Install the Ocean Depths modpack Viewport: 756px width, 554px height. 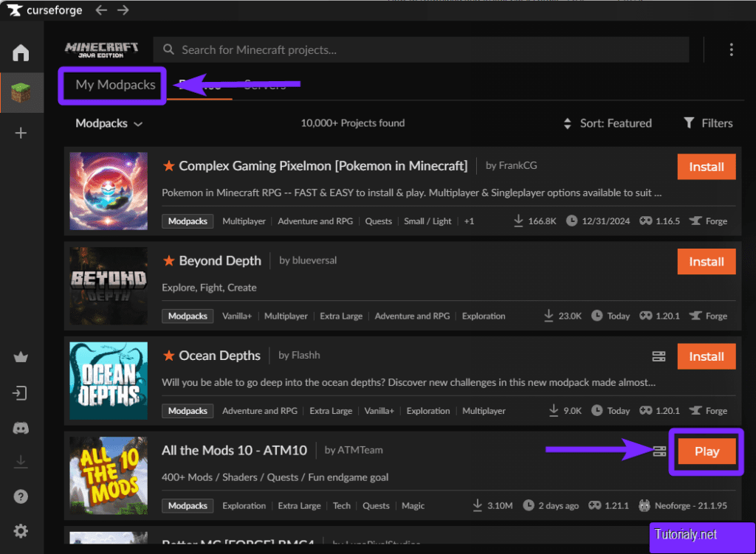pyautogui.click(x=707, y=356)
